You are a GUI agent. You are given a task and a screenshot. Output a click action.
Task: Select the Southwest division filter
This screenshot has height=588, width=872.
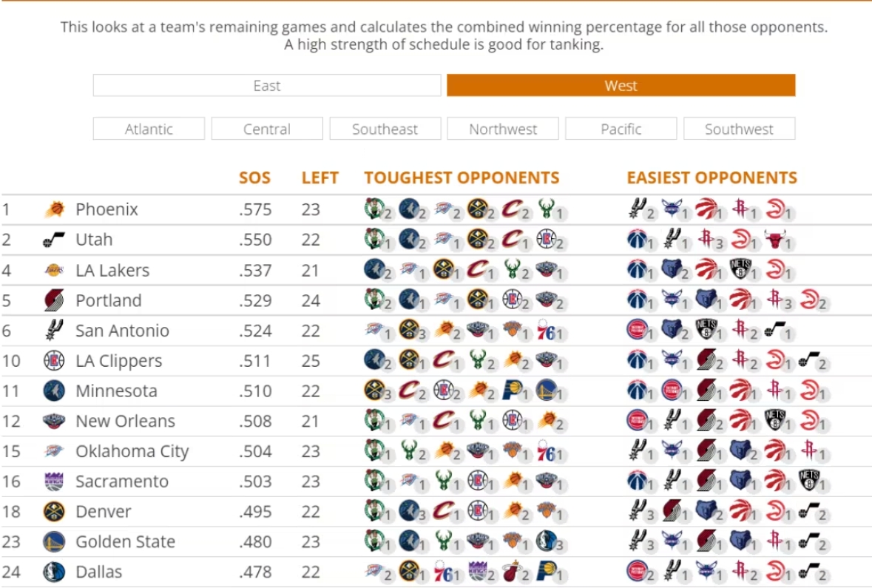tap(739, 129)
